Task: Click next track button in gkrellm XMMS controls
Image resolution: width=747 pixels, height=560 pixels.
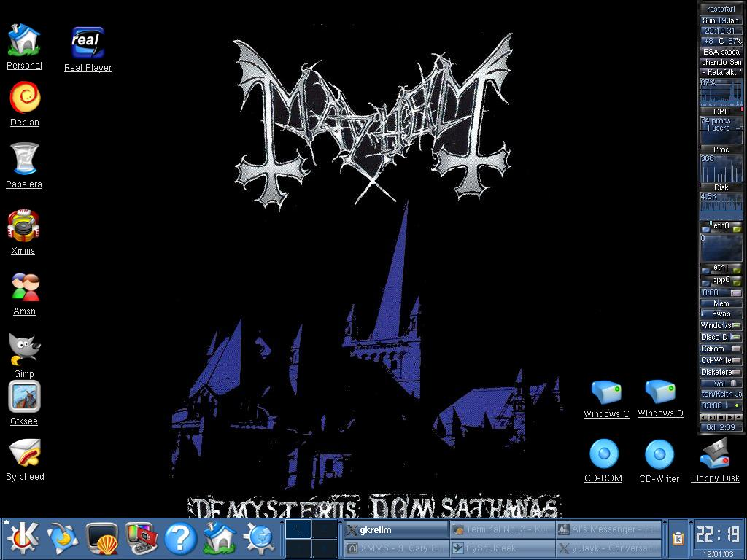Action: pyautogui.click(x=730, y=418)
